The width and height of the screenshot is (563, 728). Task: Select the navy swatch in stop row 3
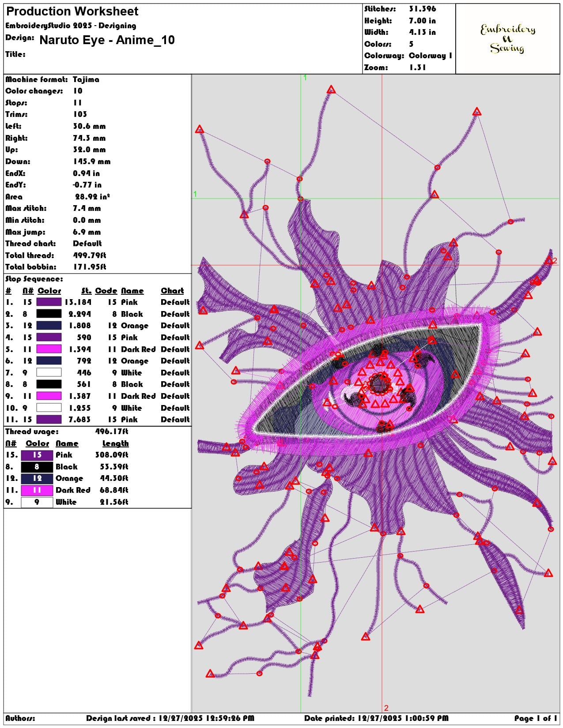[x=49, y=326]
